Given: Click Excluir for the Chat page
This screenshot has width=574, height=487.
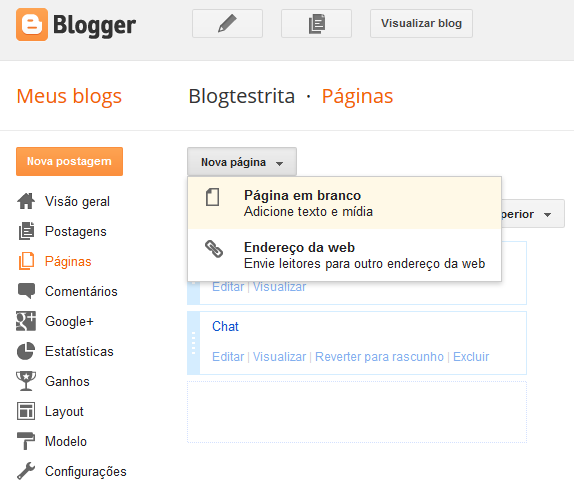Looking at the screenshot, I should (471, 357).
